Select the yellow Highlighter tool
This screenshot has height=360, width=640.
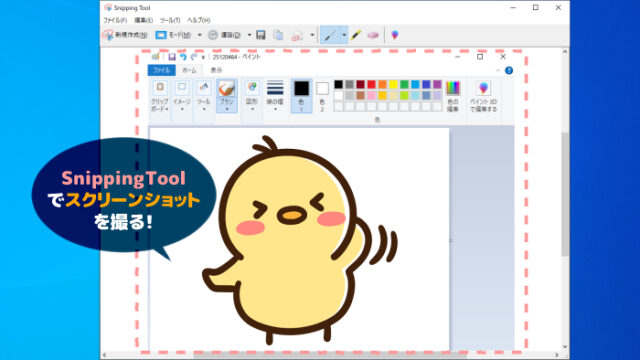coord(356,35)
